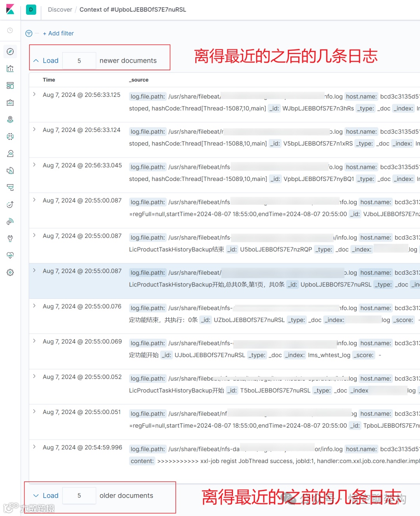Expand row at 20:56:33.045
This screenshot has width=420, height=516.
pos(34,165)
